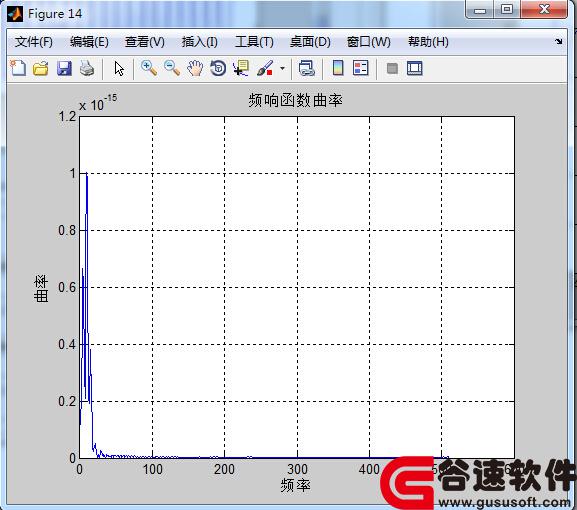Hide plot tools from the toolbar
Screen dimensions: 577x510
(x=392, y=68)
